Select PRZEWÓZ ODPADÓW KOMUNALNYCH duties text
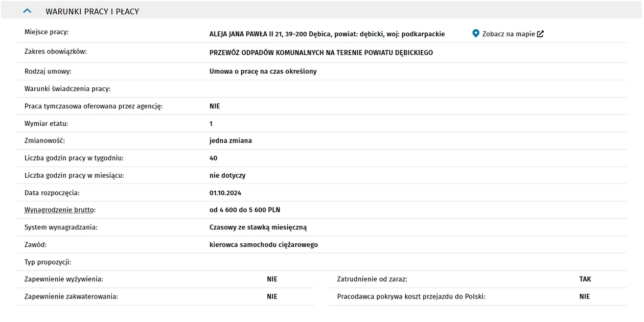Screen dimensions: 644x322 [321, 53]
